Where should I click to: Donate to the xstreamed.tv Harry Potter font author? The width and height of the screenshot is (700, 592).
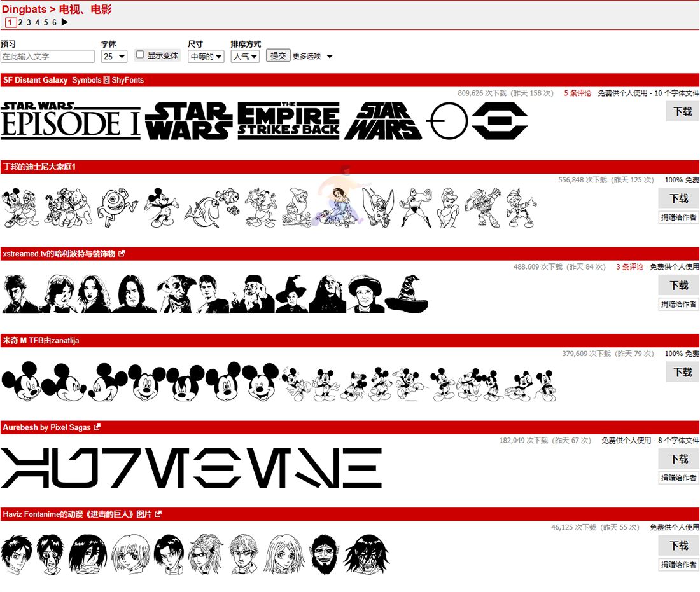678,304
